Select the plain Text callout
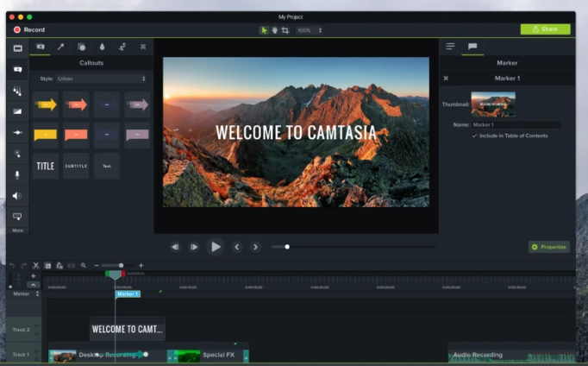Screen dimensions: 588x366 [x=107, y=166]
